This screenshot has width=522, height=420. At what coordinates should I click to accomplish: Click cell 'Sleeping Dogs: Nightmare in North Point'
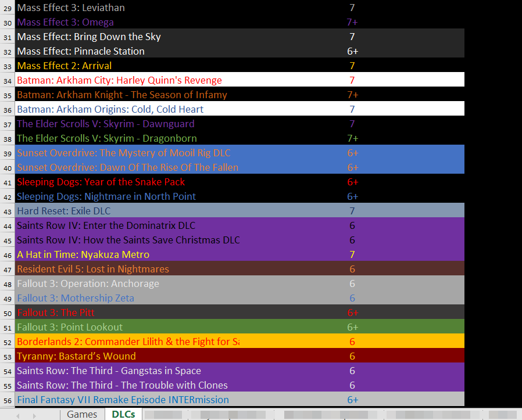(x=127, y=196)
